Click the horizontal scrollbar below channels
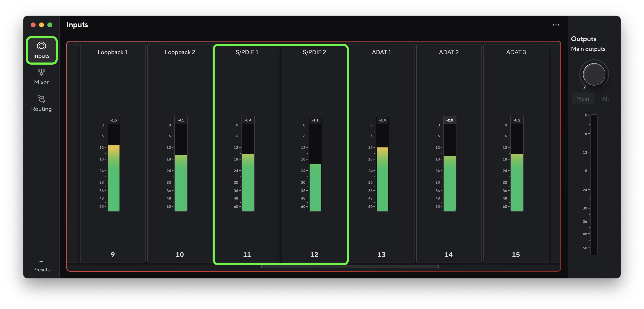Image resolution: width=644 pixels, height=309 pixels. click(350, 266)
